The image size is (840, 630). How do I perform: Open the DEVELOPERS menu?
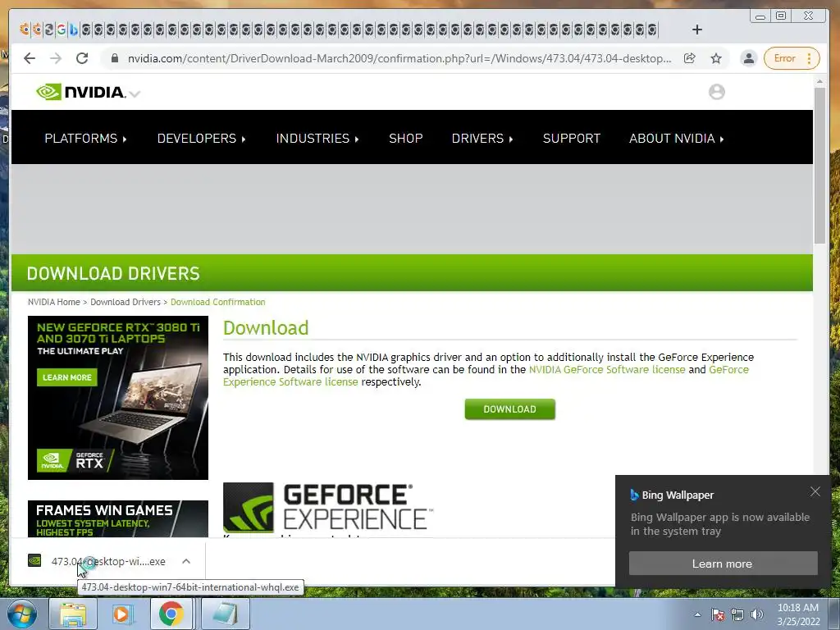[x=202, y=138]
